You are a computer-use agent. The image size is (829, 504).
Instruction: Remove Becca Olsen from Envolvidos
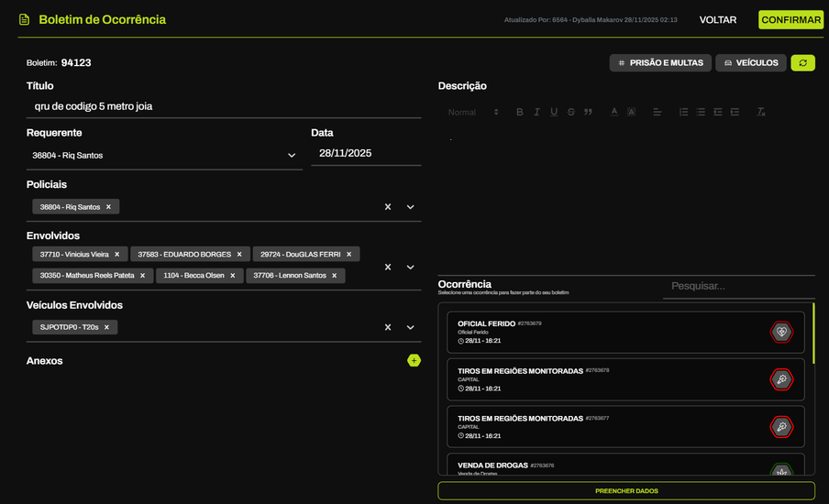pos(233,275)
